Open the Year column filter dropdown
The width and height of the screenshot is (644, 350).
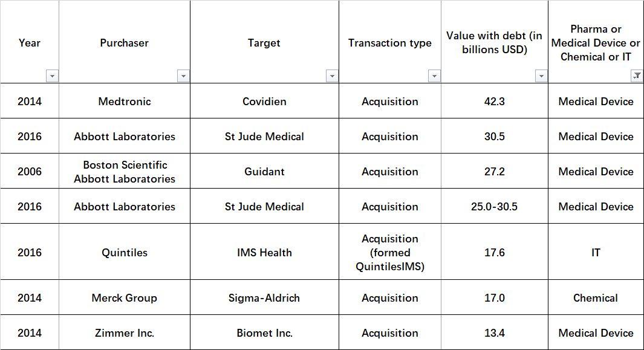[x=52, y=76]
